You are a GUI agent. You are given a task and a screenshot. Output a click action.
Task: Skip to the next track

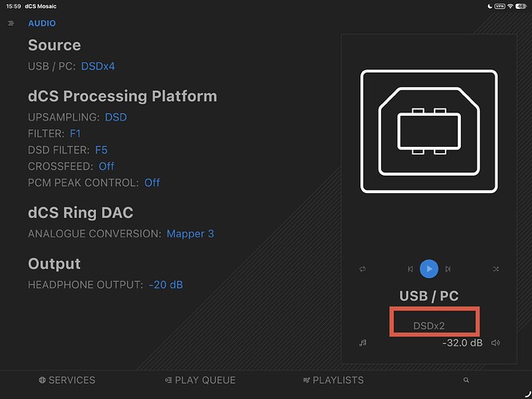[x=448, y=269]
